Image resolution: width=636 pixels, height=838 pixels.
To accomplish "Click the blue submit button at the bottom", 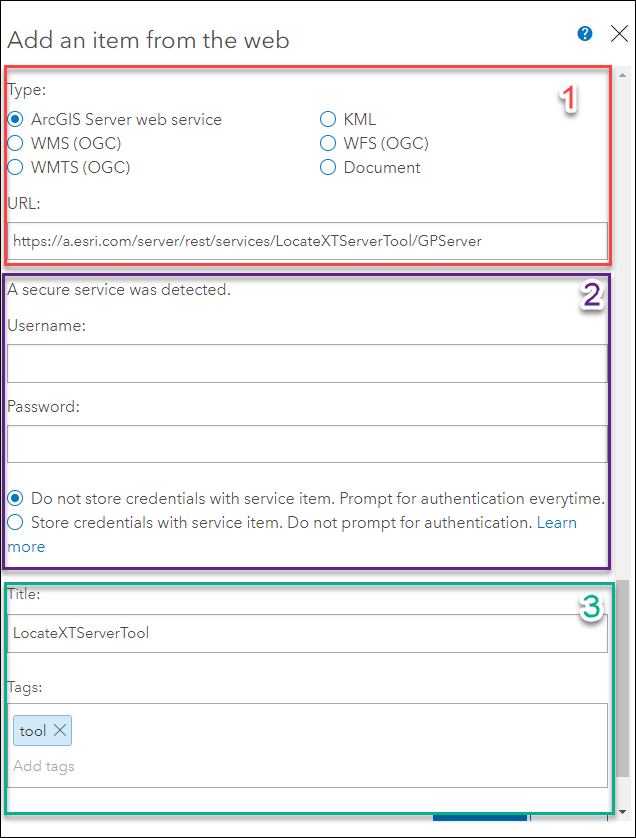I will click(x=478, y=817).
